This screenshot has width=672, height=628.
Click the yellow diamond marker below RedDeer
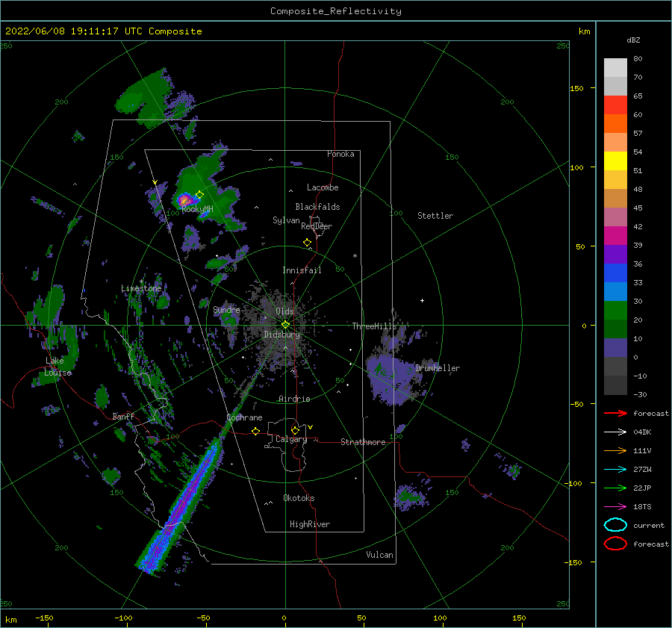307,243
